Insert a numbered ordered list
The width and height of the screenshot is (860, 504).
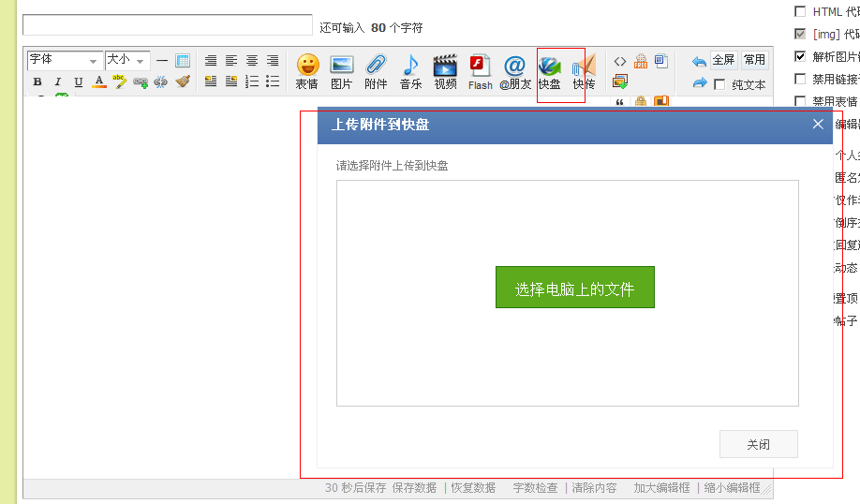pyautogui.click(x=252, y=82)
